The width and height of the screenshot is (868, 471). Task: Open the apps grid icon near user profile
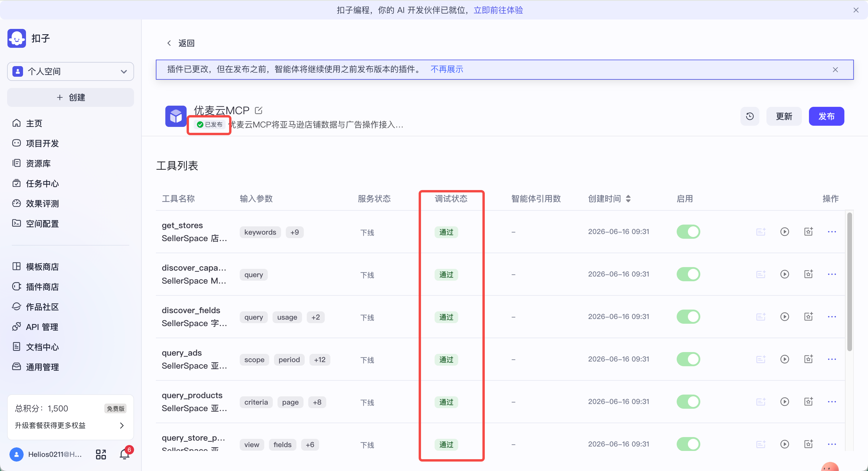(101, 454)
